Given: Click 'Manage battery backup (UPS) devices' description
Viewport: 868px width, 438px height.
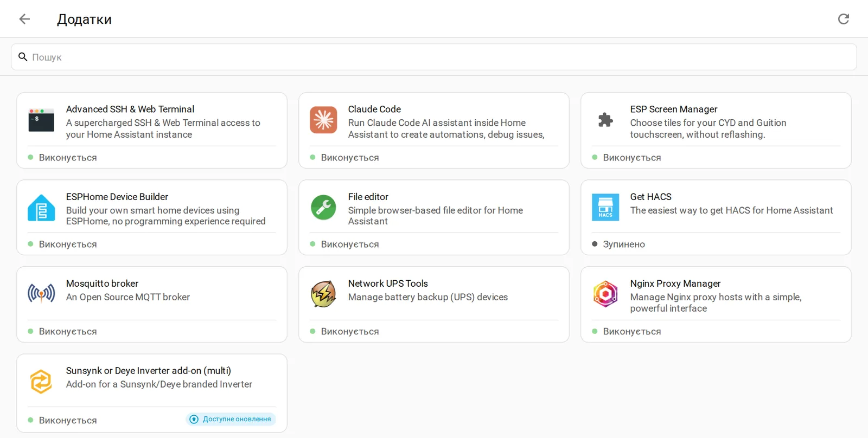Looking at the screenshot, I should pos(428,297).
